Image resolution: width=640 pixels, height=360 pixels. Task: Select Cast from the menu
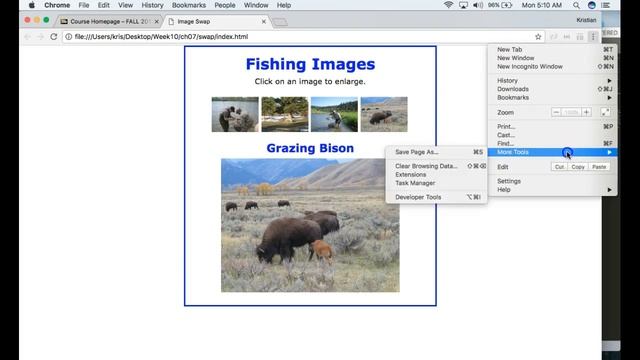coord(553,135)
